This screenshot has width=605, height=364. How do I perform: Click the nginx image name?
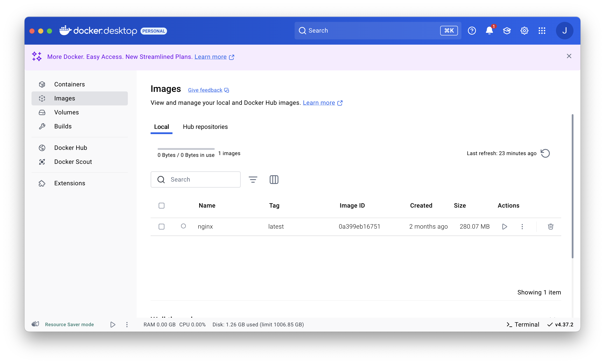tap(205, 227)
